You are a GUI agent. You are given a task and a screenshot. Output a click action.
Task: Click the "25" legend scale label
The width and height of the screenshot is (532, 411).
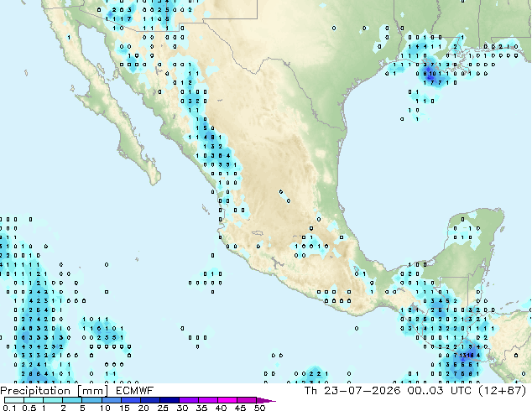[x=163, y=408]
